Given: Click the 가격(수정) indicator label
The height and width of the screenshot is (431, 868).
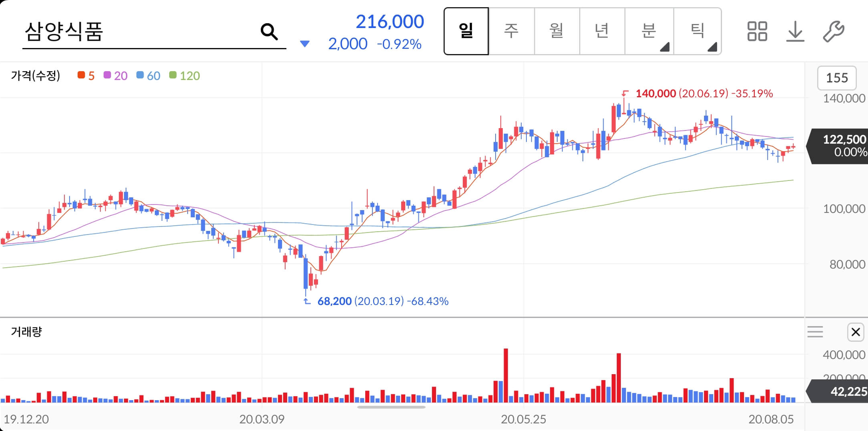Looking at the screenshot, I should [36, 75].
